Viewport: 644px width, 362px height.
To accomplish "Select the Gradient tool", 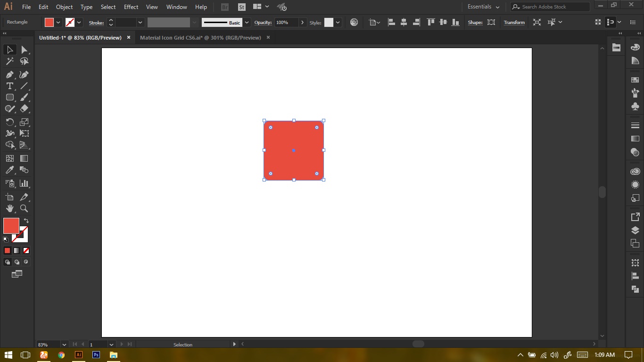I will (24, 158).
